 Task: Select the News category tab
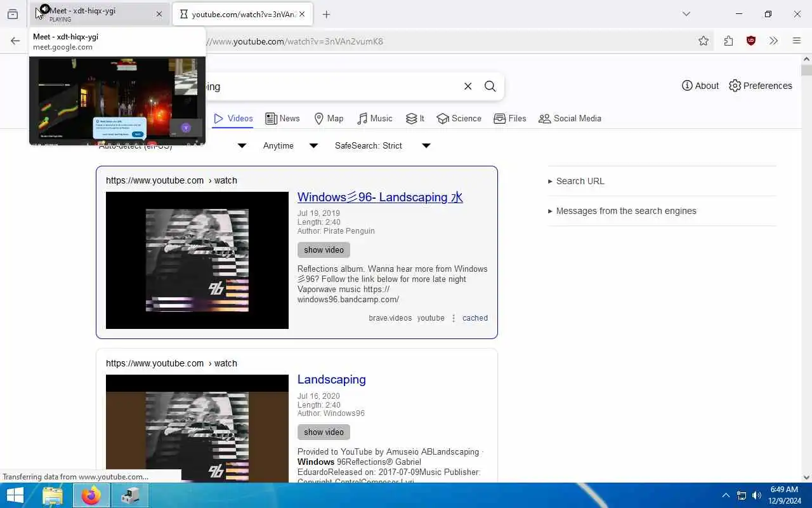282,119
